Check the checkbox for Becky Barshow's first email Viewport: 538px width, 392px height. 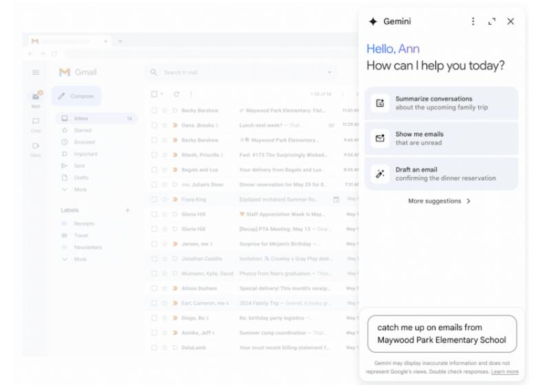tap(155, 111)
